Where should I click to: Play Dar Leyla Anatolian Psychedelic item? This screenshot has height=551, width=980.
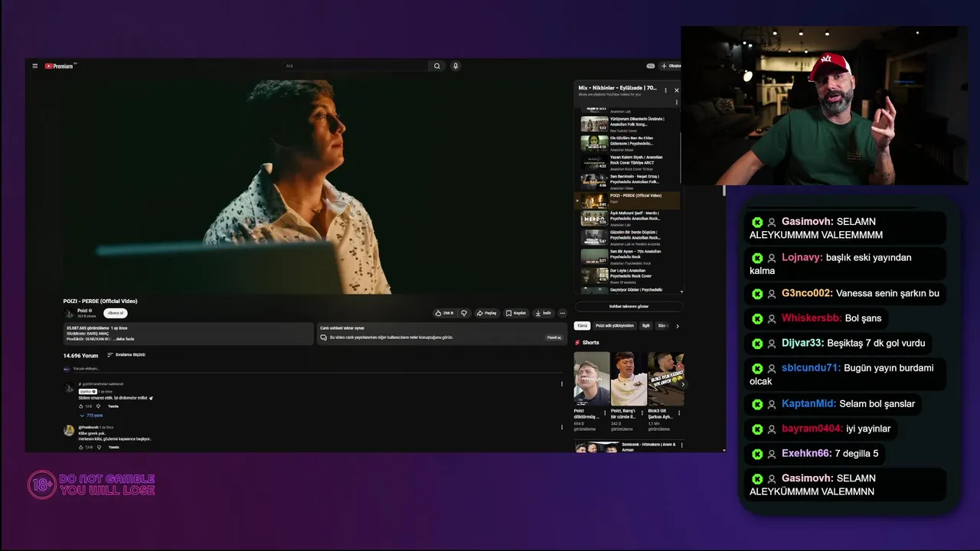pyautogui.click(x=628, y=275)
